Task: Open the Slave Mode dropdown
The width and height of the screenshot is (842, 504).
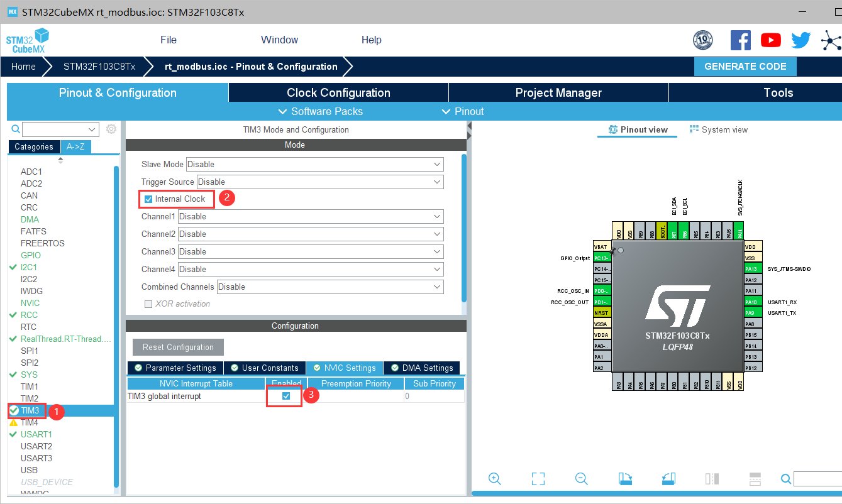Action: tap(314, 164)
